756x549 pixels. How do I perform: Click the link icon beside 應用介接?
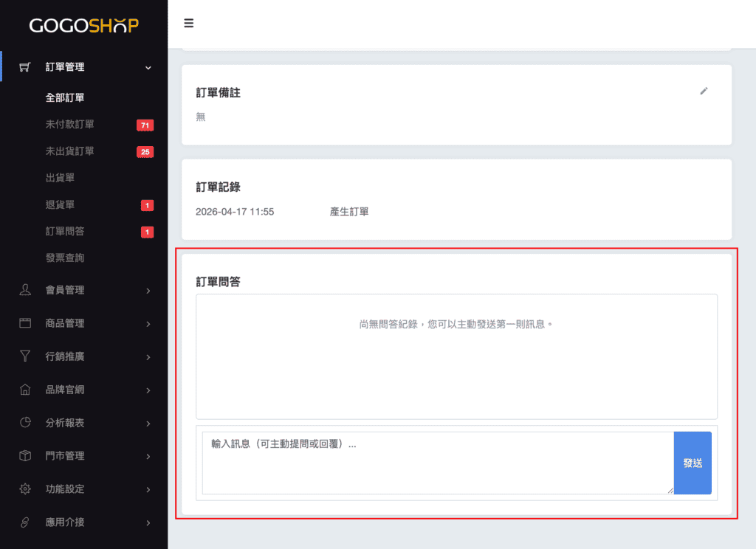coord(25,522)
